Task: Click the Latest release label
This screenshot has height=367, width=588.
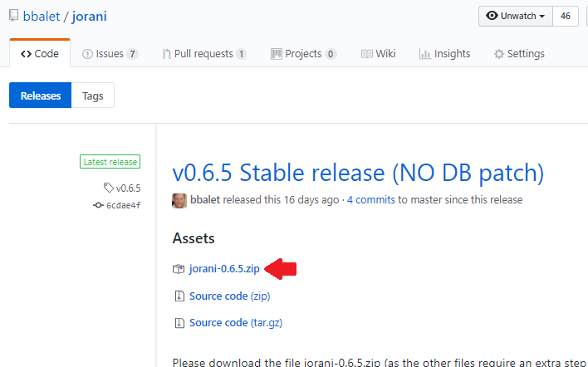Action: (x=110, y=162)
